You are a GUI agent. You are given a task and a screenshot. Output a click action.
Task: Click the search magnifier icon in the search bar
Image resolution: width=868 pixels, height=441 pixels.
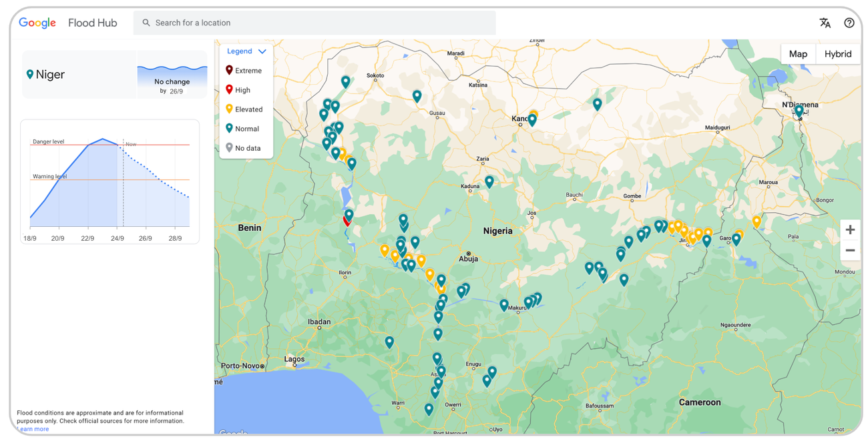pos(146,22)
